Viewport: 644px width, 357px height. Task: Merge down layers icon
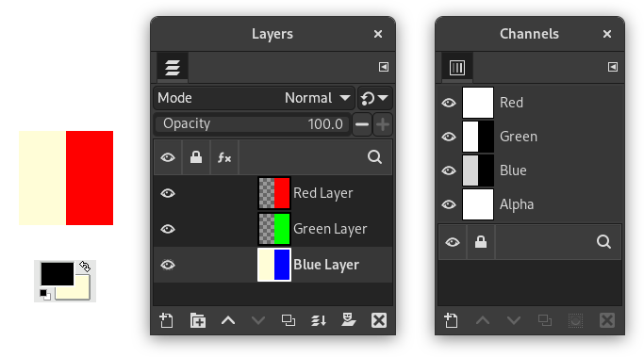coord(319,320)
